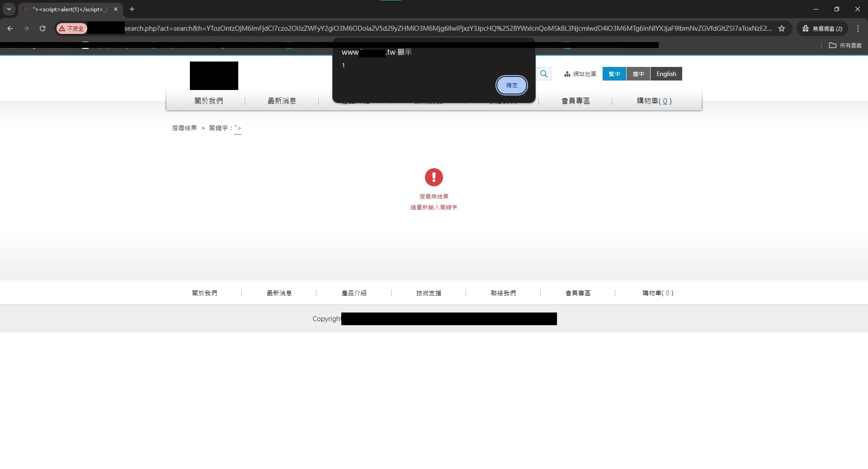
Task: Switch language to 繁中
Action: point(614,74)
